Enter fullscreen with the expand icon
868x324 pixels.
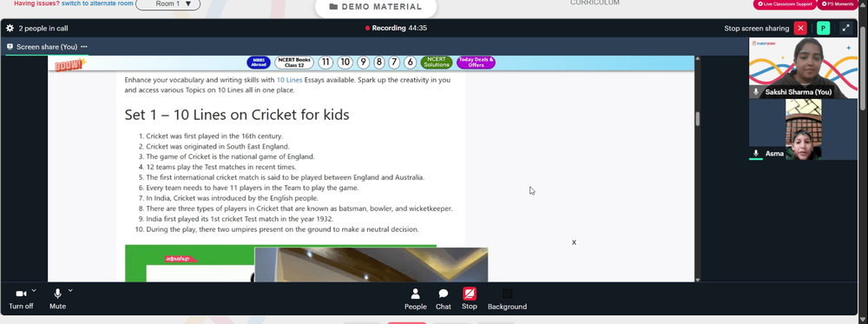click(845, 29)
